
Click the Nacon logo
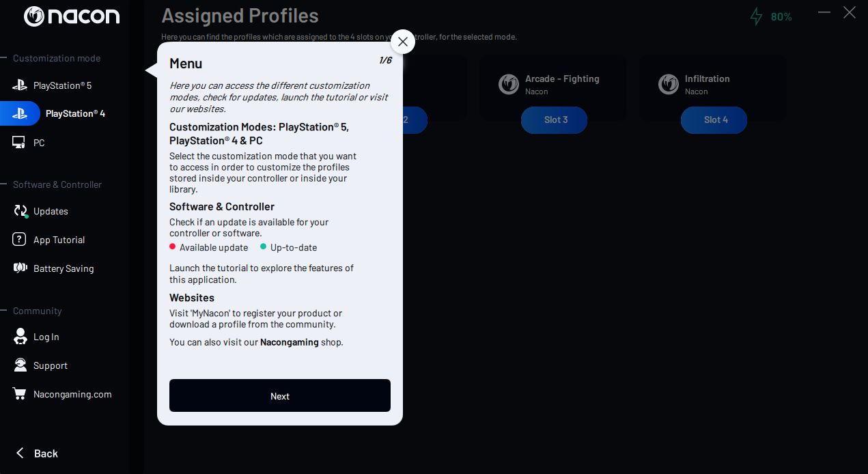tap(72, 16)
